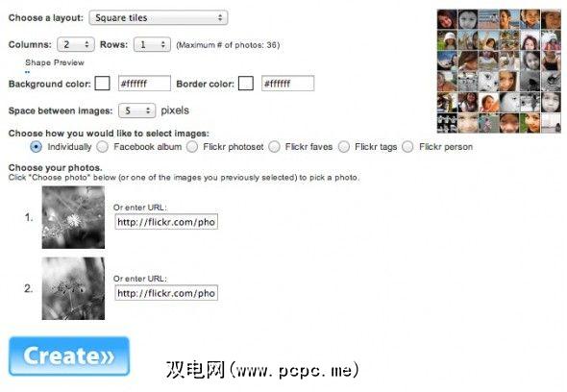Open the Columns number dropdown
Screen dimensions: 567x392
tap(76, 44)
